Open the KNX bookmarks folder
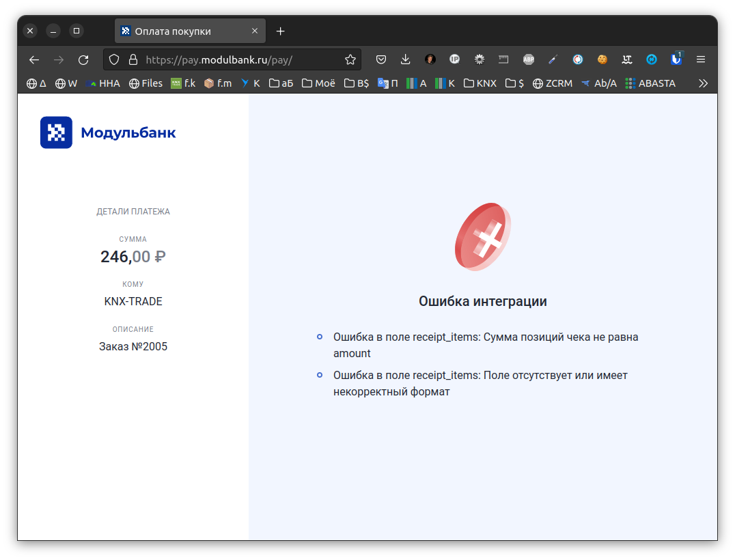This screenshot has height=560, width=735. tap(480, 83)
